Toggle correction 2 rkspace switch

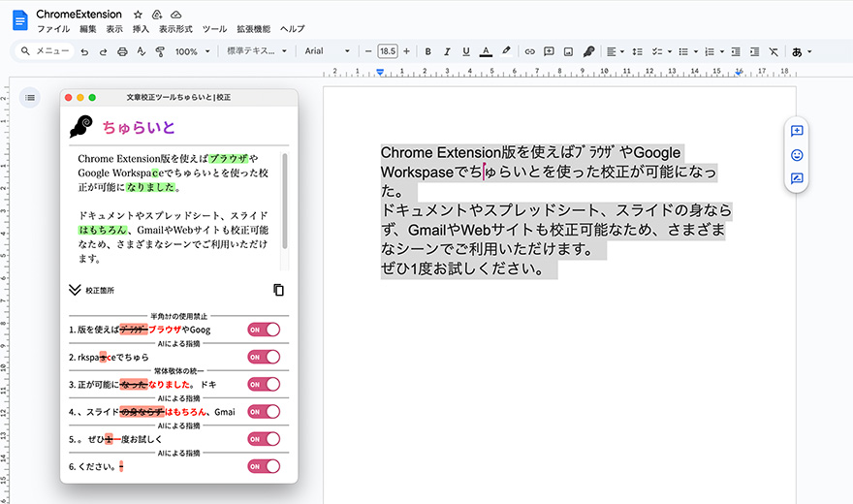[264, 357]
